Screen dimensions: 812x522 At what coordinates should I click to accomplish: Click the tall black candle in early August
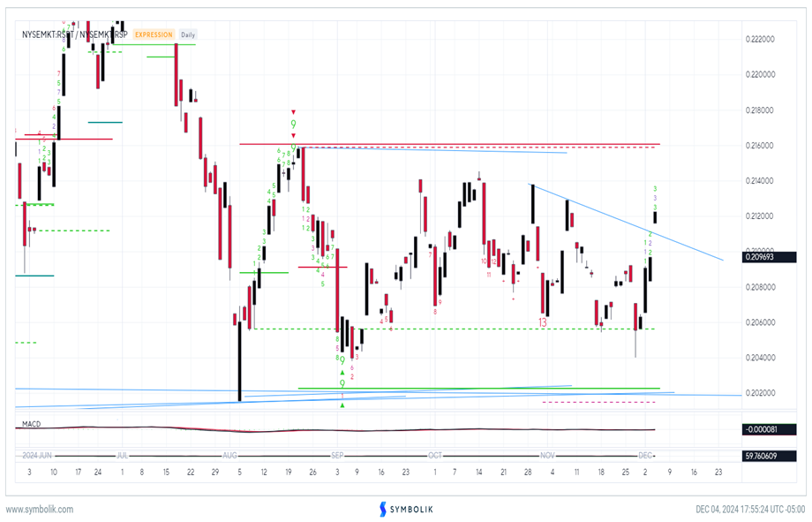[240, 360]
